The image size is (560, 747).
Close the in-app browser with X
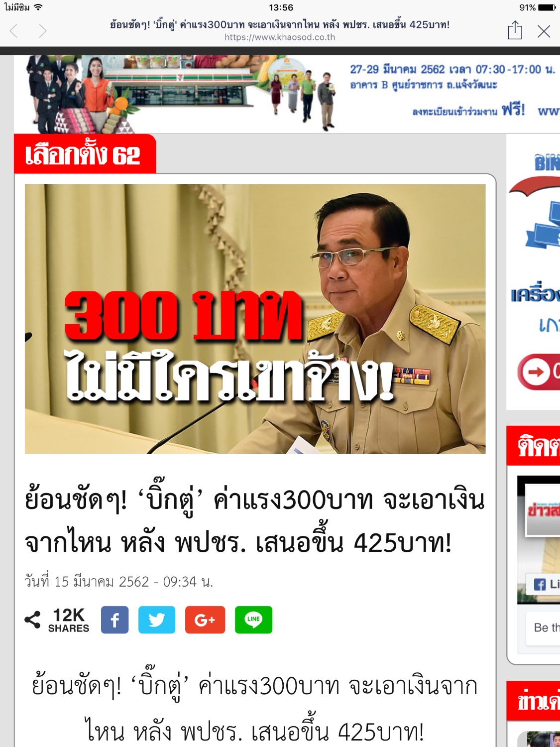[544, 31]
